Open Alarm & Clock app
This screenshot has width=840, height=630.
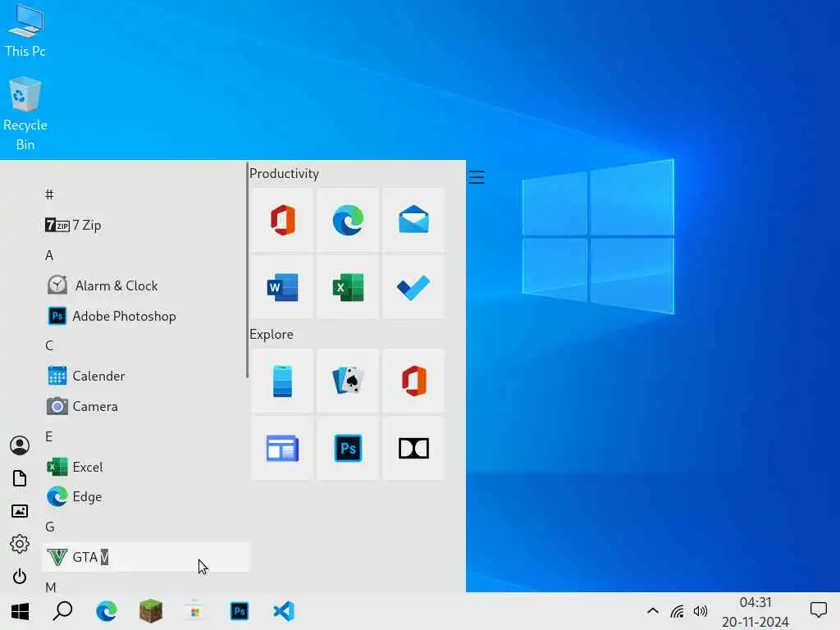[144, 285]
